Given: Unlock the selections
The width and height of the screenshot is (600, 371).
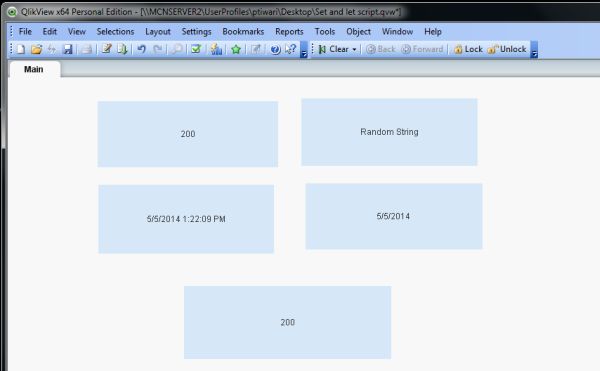Looking at the screenshot, I should 507,49.
